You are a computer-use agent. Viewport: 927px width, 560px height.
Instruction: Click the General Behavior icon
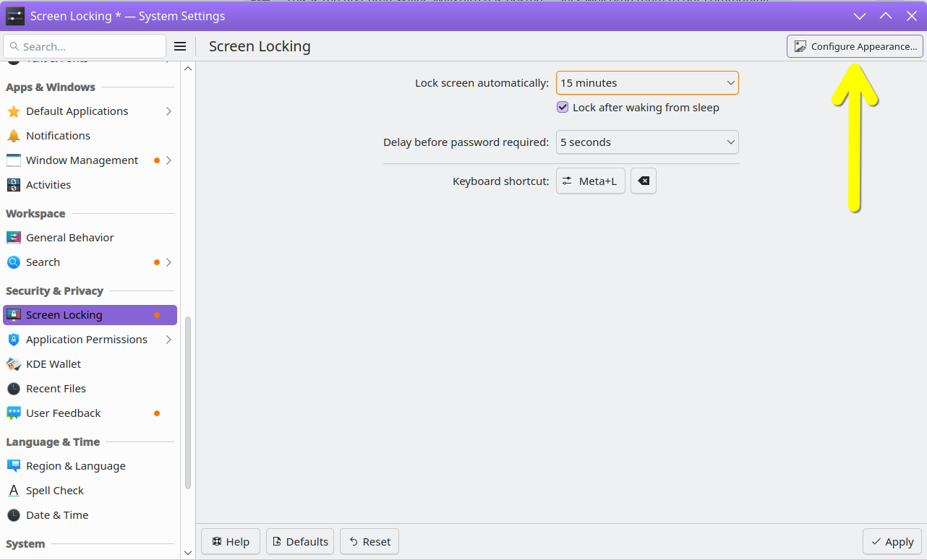14,238
